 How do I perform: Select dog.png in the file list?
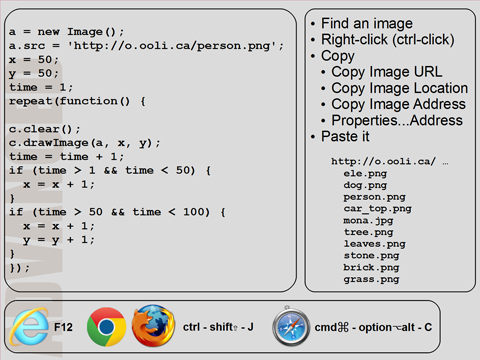coord(365,185)
